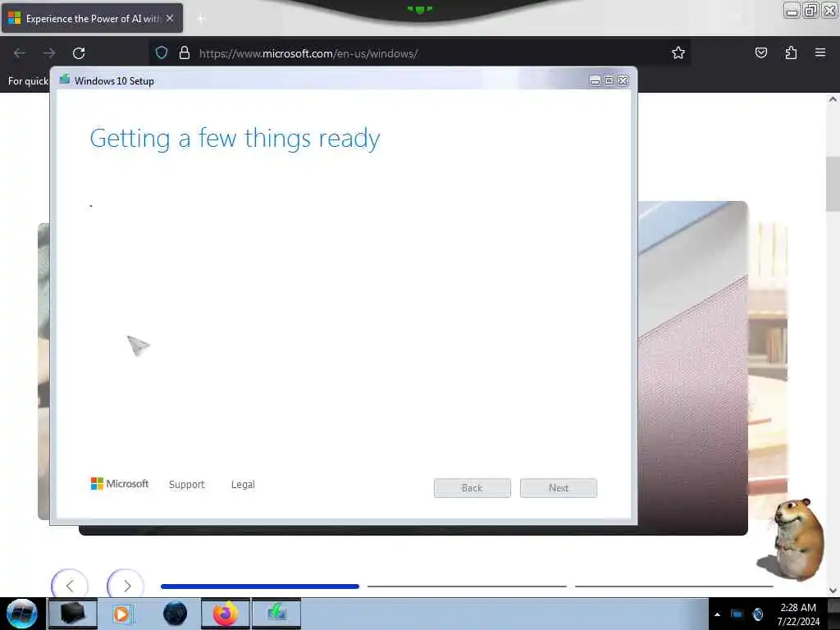This screenshot has width=840, height=630.
Task: Click the URL address bar
Action: 418,53
